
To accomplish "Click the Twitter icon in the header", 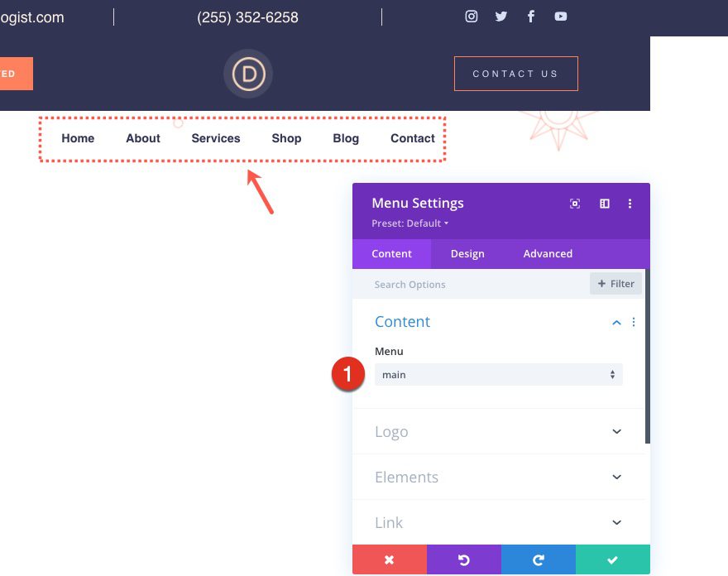I will [x=500, y=16].
